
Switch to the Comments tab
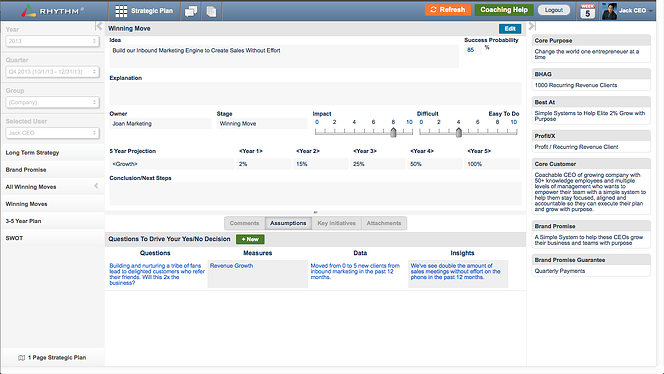[244, 223]
